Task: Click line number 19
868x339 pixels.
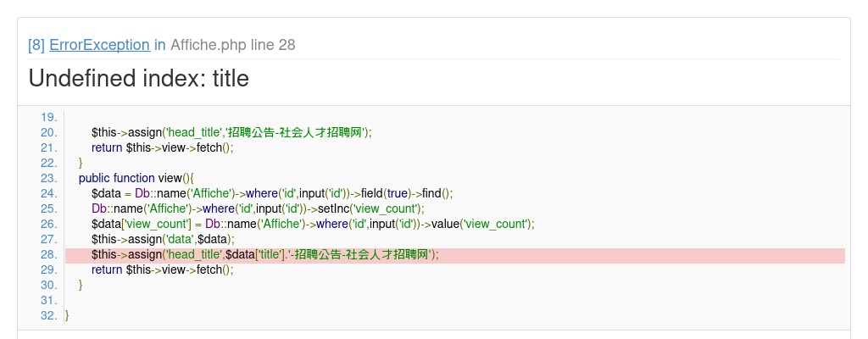Action: coord(48,117)
